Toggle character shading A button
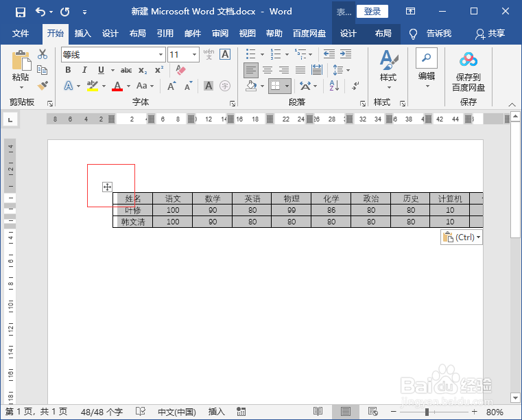The image size is (522, 420). click(x=209, y=86)
